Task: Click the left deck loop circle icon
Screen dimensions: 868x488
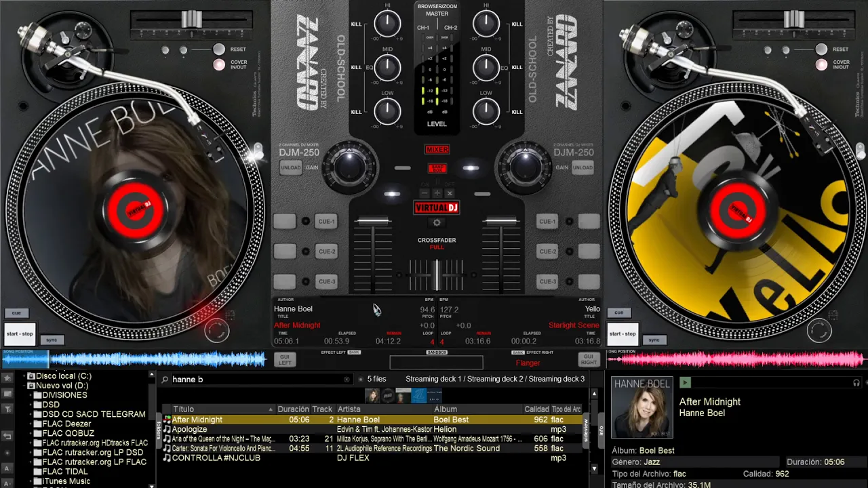Action: click(x=217, y=331)
